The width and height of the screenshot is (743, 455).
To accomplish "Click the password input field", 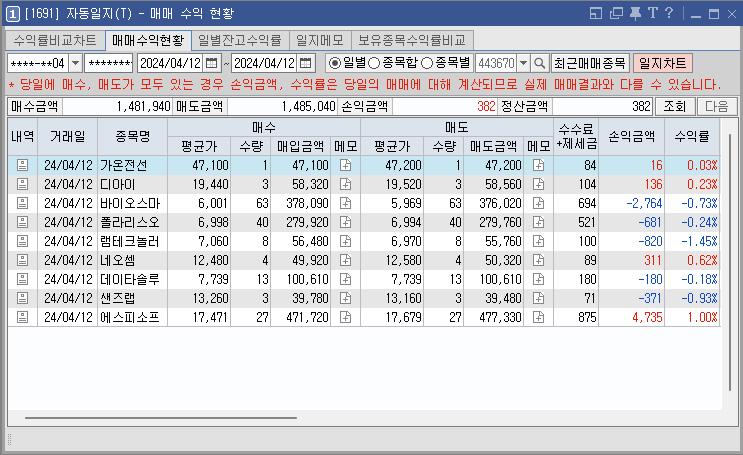I will pos(109,63).
